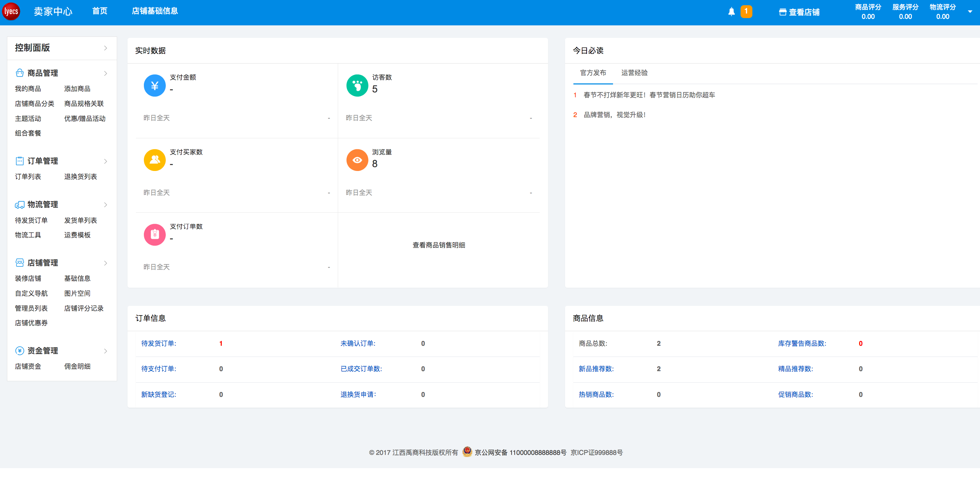Open the notification bell icon
The width and height of the screenshot is (980, 490).
(731, 12)
